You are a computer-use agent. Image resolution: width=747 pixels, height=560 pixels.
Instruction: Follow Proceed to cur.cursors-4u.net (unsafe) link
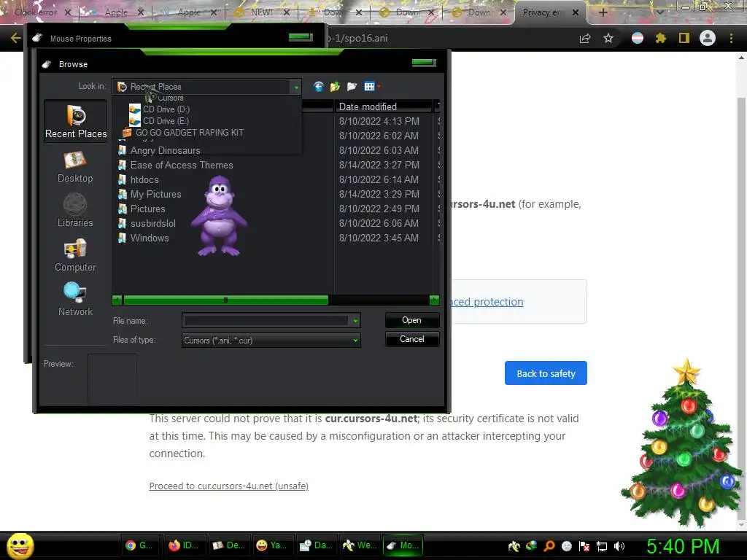pyautogui.click(x=228, y=486)
